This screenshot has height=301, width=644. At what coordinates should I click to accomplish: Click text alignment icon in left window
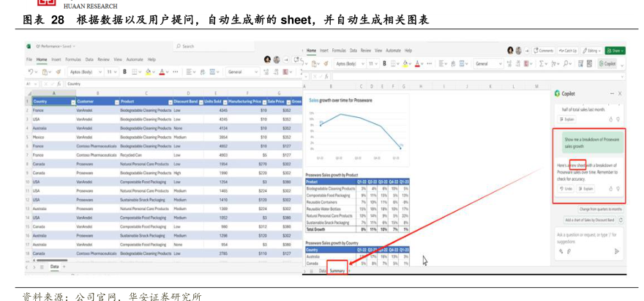point(189,72)
